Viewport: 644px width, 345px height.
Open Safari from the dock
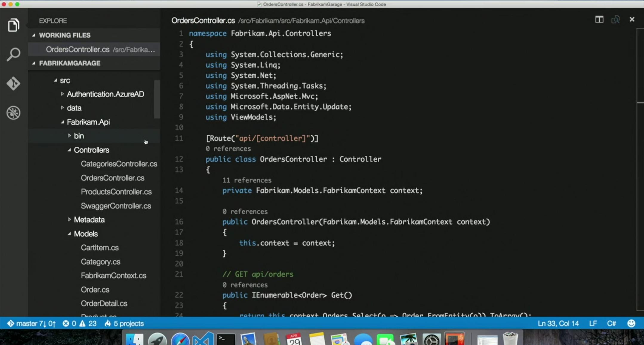point(180,339)
